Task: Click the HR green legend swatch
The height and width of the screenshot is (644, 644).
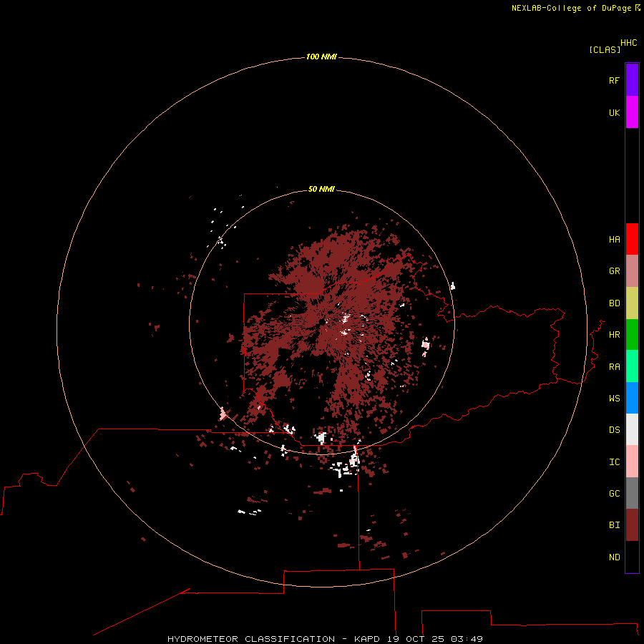Action: (632, 335)
